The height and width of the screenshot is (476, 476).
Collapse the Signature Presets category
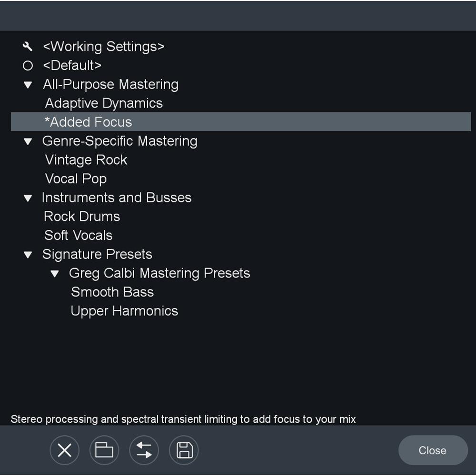(28, 254)
